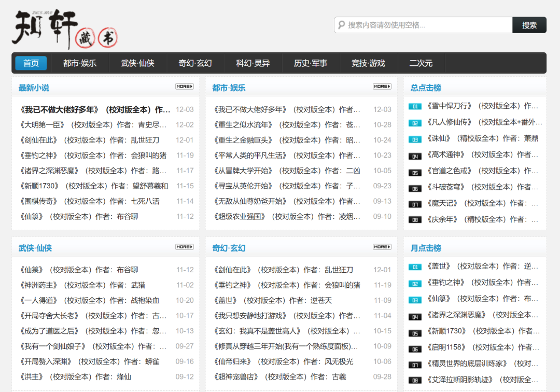This screenshot has width=560, height=392.
Task: Open 《大明第一臣》 novel link
Action: coord(93,125)
